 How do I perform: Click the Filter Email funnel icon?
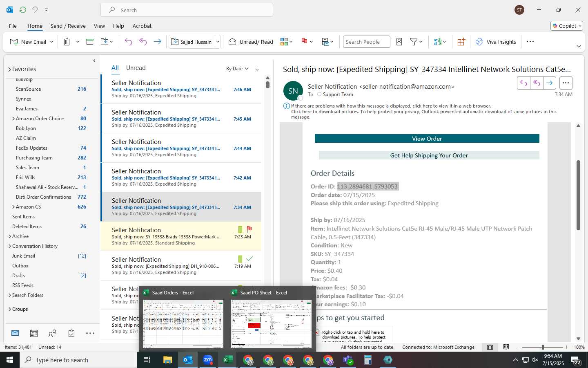414,42
